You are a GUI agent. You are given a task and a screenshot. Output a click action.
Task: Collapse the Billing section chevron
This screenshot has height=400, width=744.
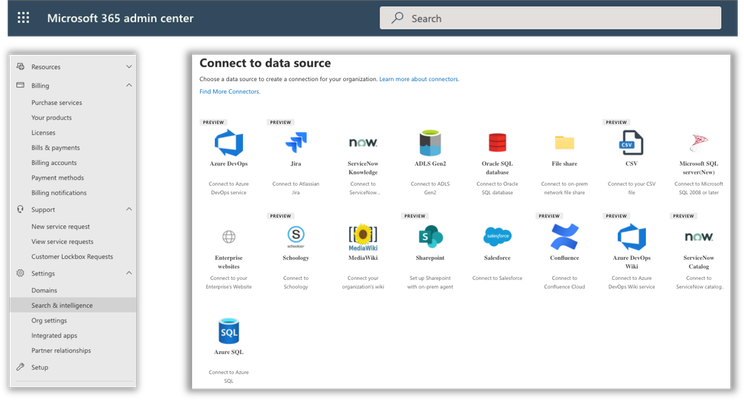(x=129, y=85)
